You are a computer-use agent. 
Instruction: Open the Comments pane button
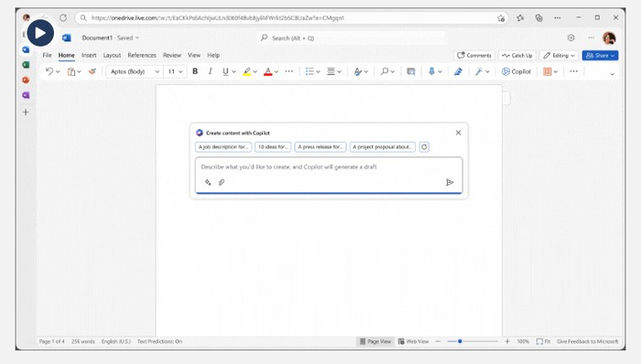pos(474,56)
